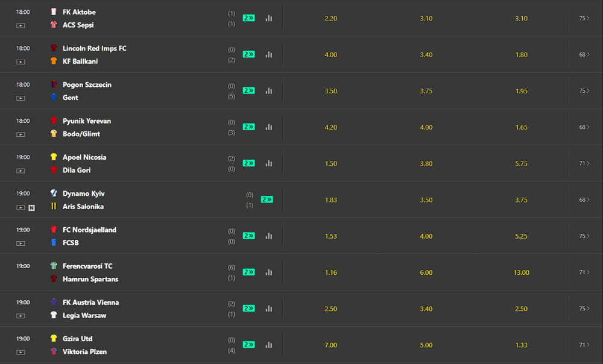View stats chart for Ferencvarosi TC match

(269, 272)
